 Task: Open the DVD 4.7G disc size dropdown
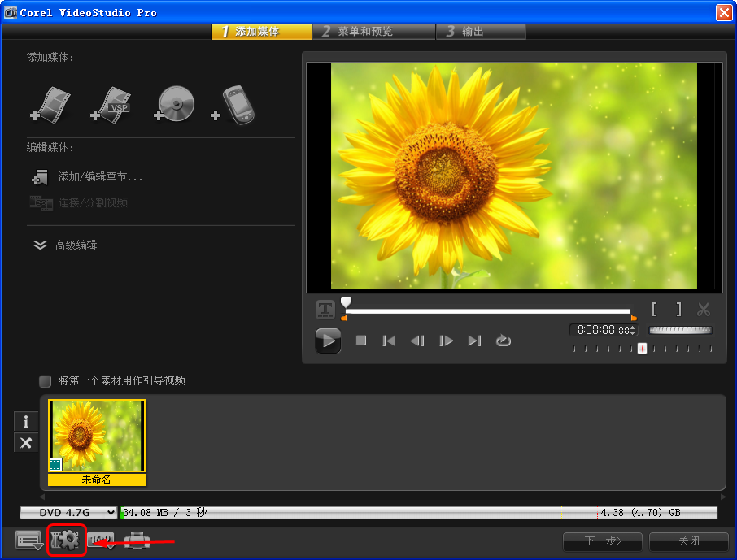[x=69, y=513]
